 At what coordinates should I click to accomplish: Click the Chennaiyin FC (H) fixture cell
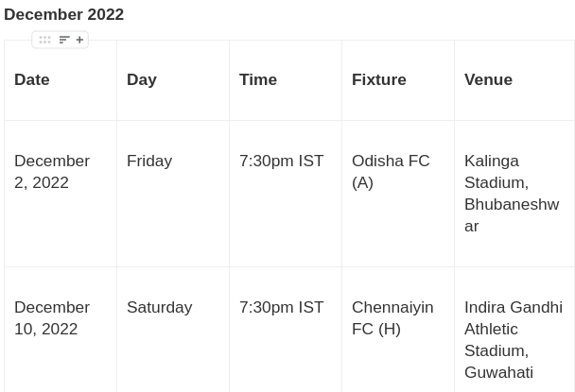[392, 317]
